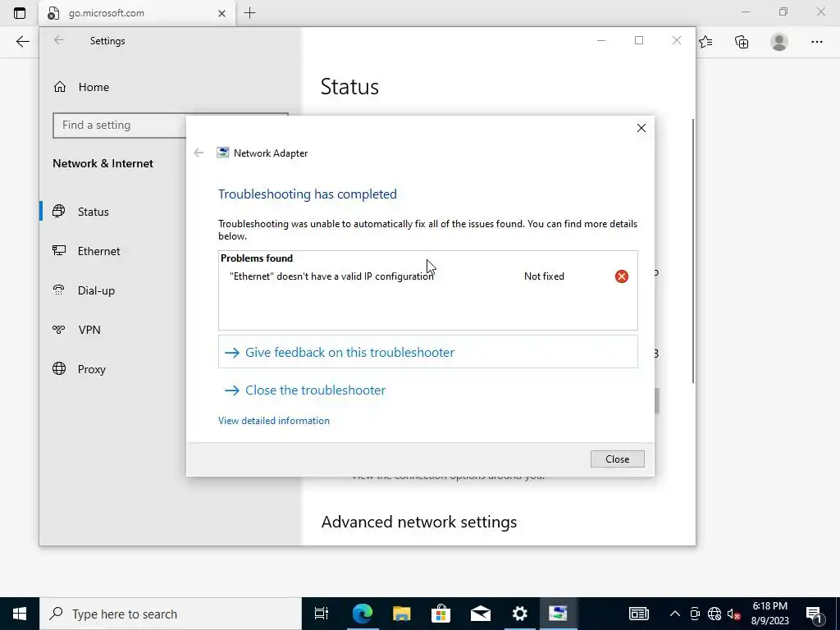840x630 pixels.
Task: Click Settings window back arrow
Action: tap(59, 40)
